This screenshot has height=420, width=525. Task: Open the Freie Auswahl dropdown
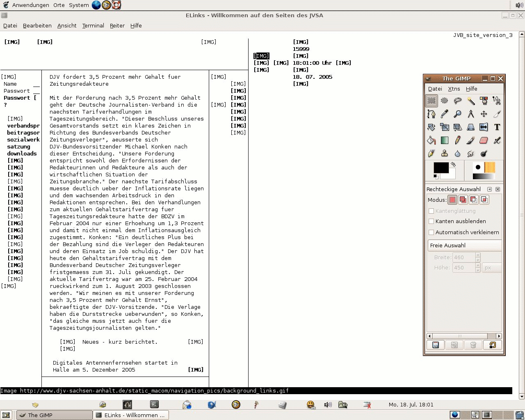coord(465,245)
